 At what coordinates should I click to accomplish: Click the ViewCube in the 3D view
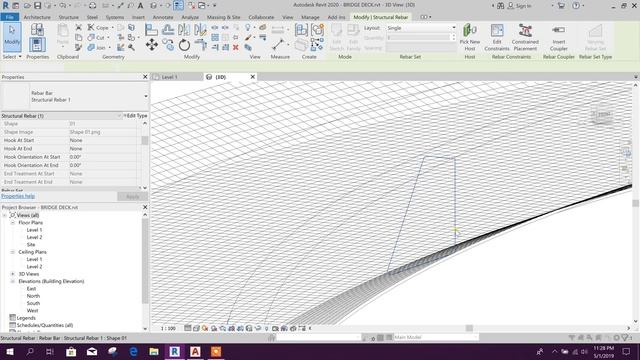point(602,116)
